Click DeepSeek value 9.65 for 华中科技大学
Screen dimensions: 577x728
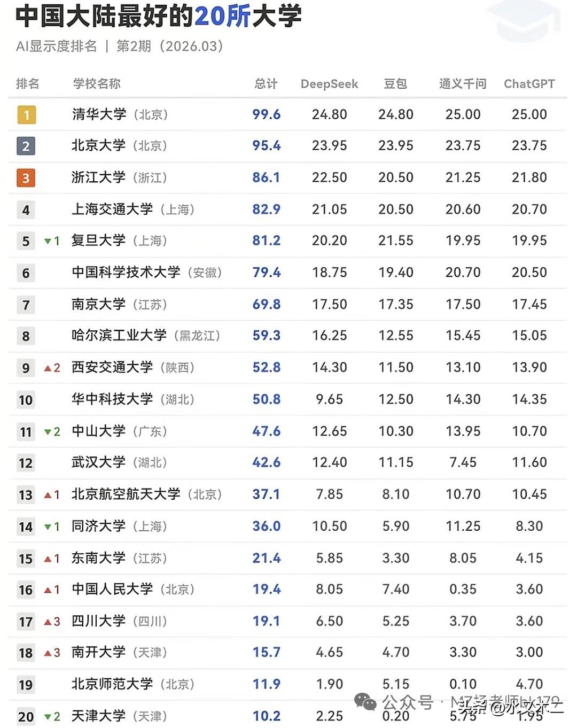[x=330, y=399]
